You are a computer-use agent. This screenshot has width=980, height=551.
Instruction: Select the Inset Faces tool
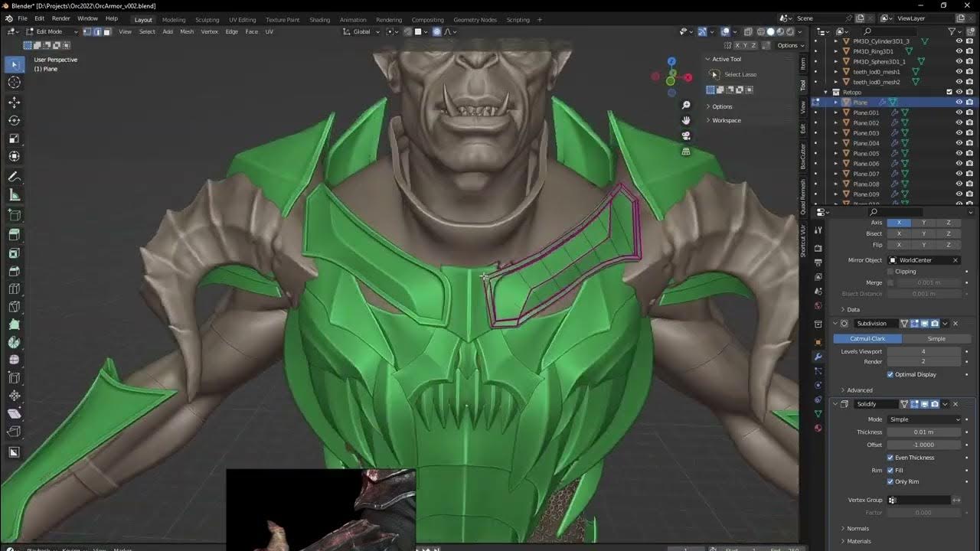[x=14, y=253]
